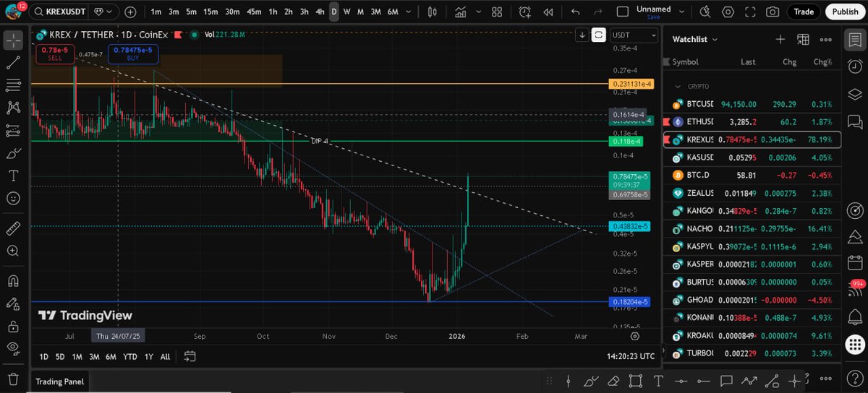Image resolution: width=868 pixels, height=393 pixels.
Task: Toggle lock all drawings
Action: pos(13,326)
